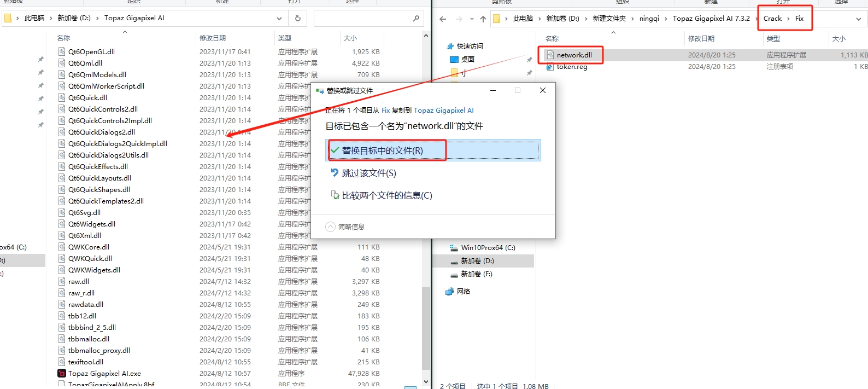Select tbbind_2_5.dll in file list

coord(92,327)
